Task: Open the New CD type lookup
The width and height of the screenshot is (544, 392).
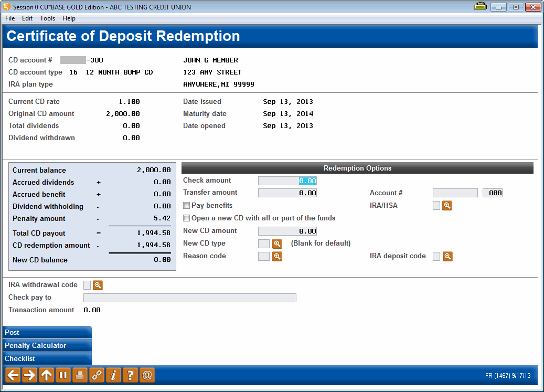Action: [277, 243]
